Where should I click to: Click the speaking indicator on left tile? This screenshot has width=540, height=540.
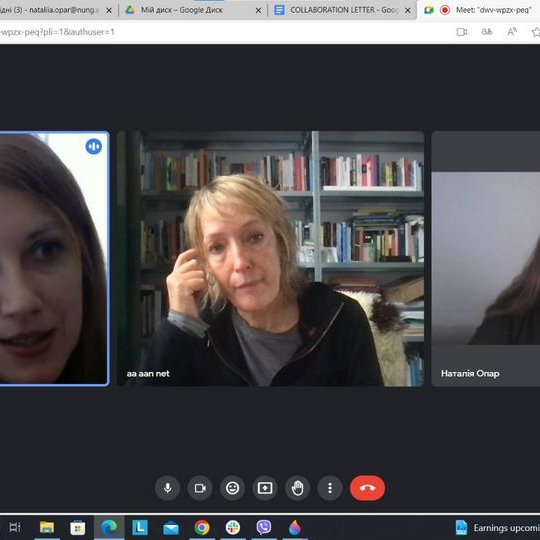click(x=94, y=146)
